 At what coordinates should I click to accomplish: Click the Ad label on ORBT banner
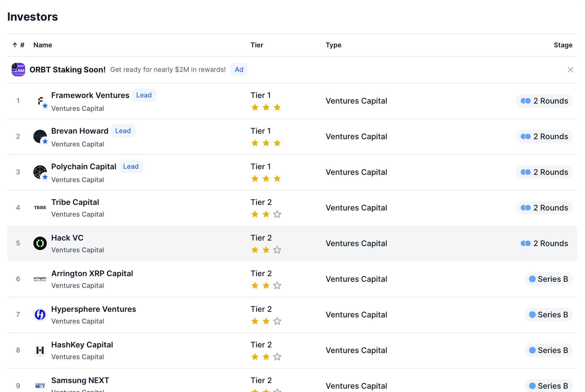239,70
